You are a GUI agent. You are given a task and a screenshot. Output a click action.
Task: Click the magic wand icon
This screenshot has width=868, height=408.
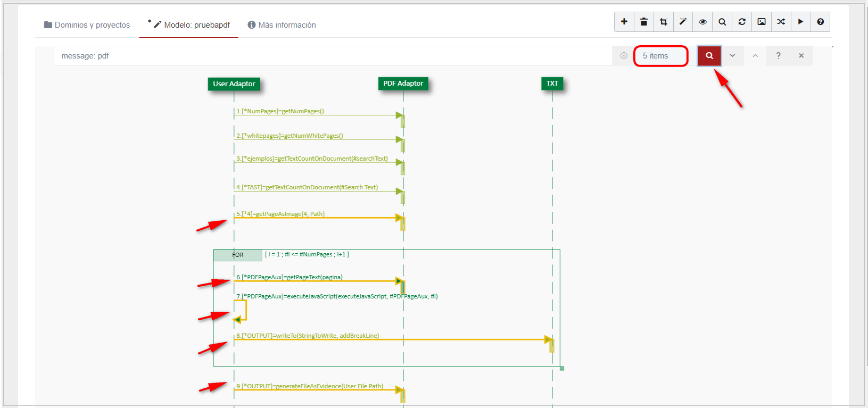click(683, 22)
